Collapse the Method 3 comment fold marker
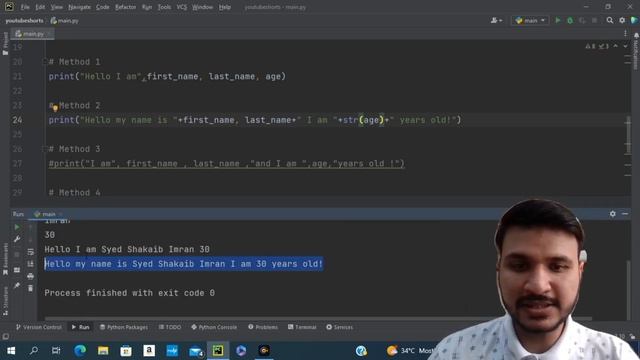This screenshot has height=360, width=640. 45,149
